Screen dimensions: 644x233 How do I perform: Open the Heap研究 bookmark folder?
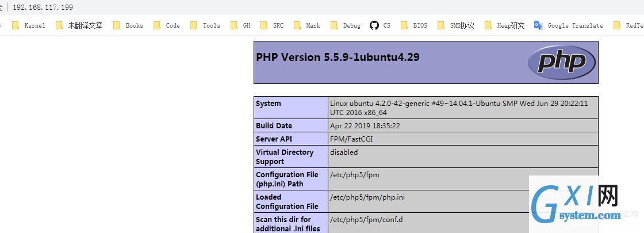[505, 25]
